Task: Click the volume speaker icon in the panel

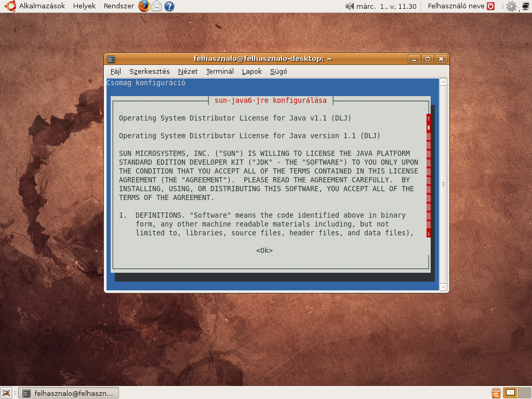Action: (350, 6)
